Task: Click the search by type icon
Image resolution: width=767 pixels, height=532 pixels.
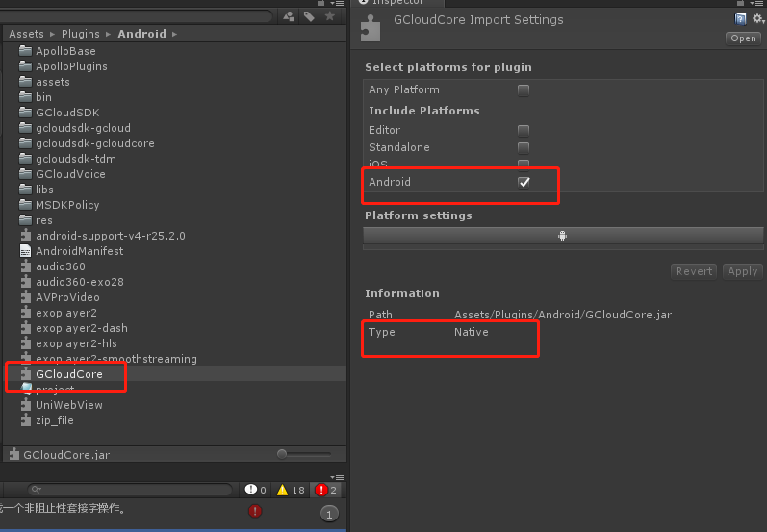Action: pyautogui.click(x=289, y=16)
